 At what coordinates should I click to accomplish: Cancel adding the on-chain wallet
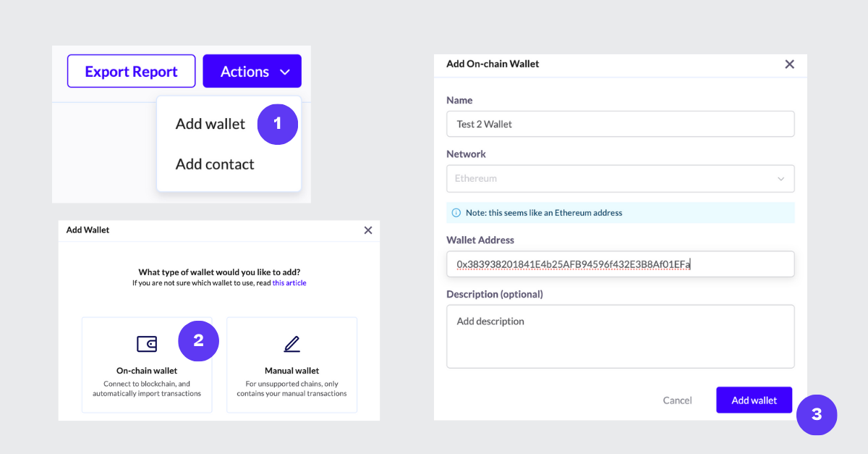(x=678, y=400)
